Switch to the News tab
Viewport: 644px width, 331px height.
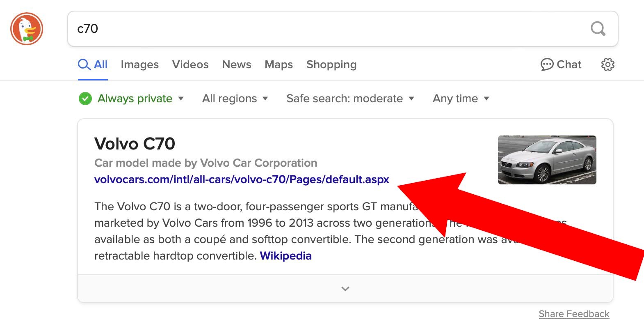(x=237, y=64)
